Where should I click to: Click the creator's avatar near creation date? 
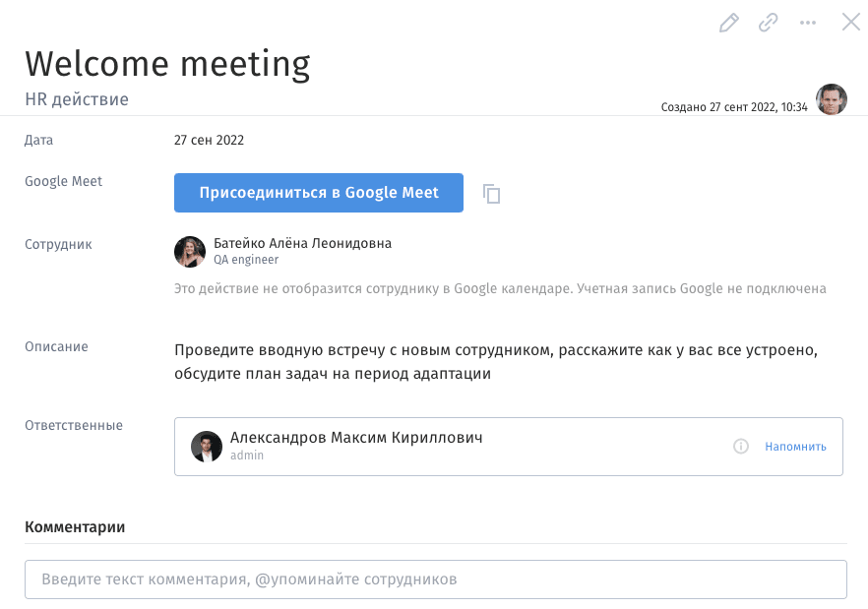pos(832,99)
